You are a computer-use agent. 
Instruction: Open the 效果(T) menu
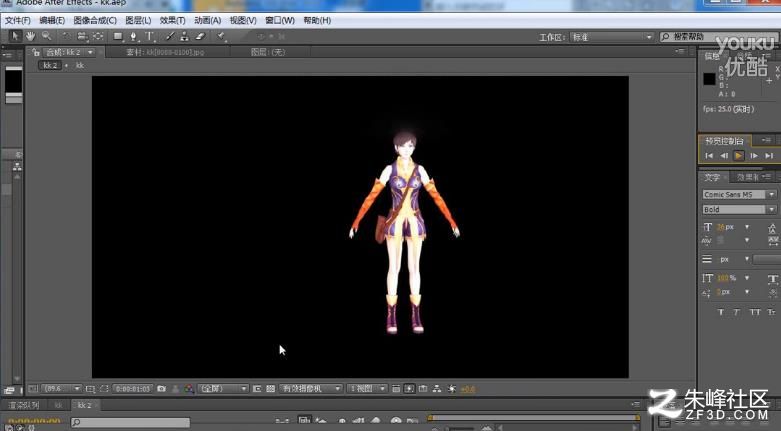172,20
